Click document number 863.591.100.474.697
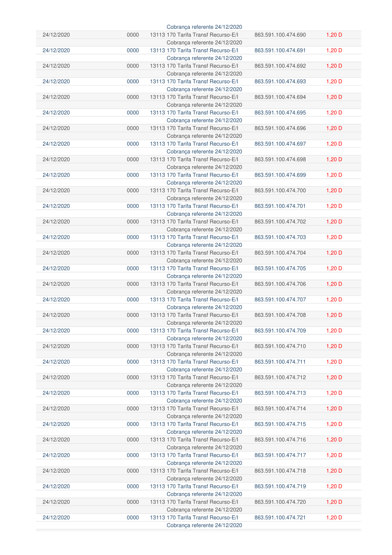 pos(280,144)
